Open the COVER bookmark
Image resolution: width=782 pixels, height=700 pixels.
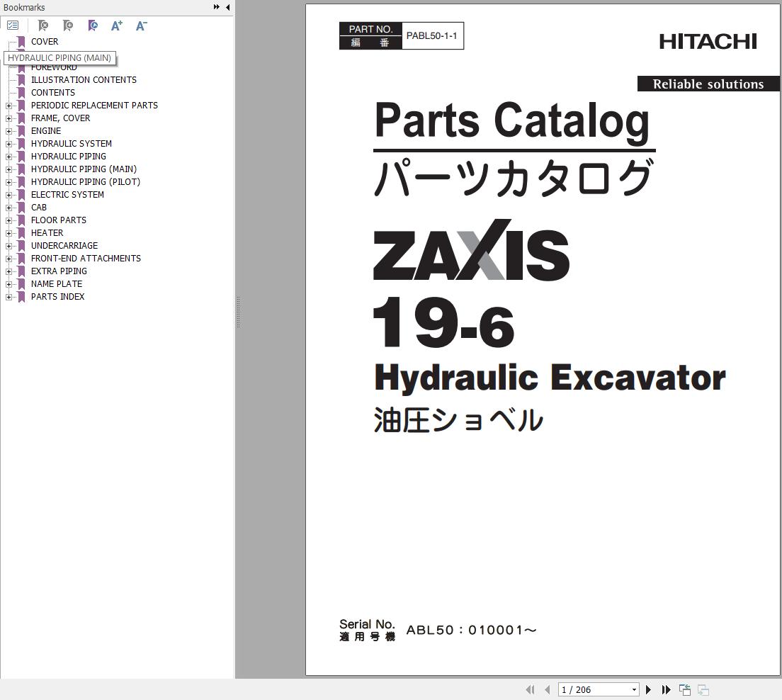45,41
